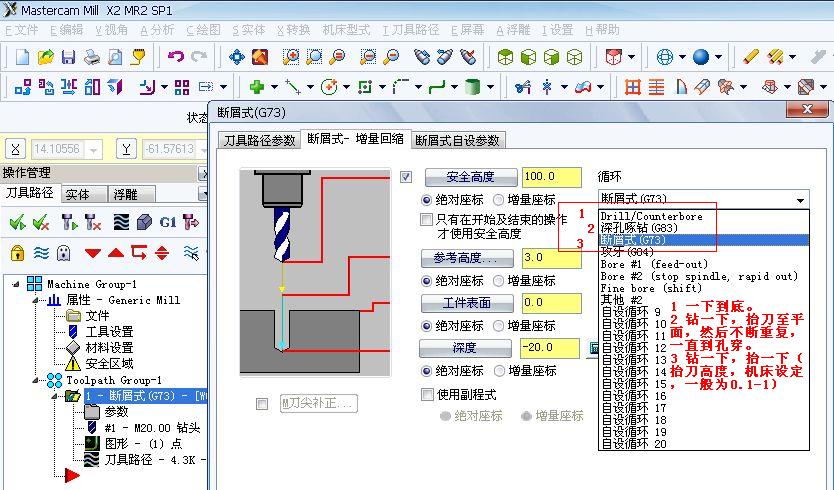Select 绝对座标 radio under 工件表面

tap(426, 326)
